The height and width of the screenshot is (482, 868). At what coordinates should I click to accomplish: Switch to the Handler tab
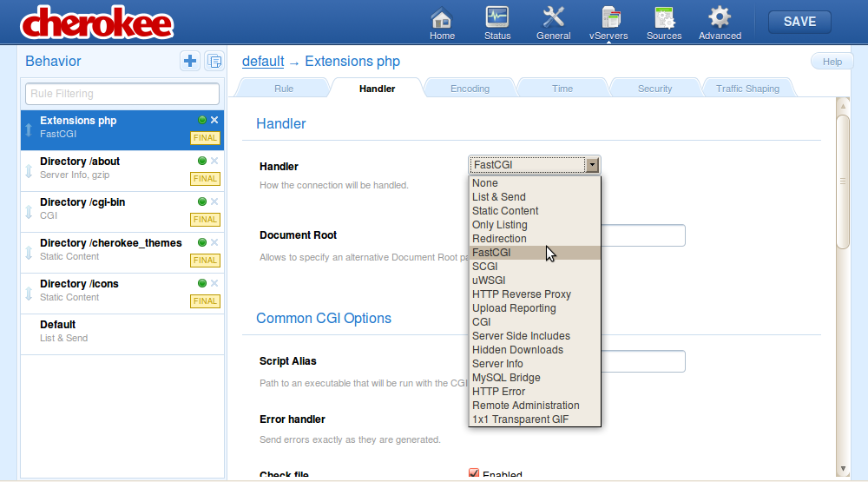point(377,88)
